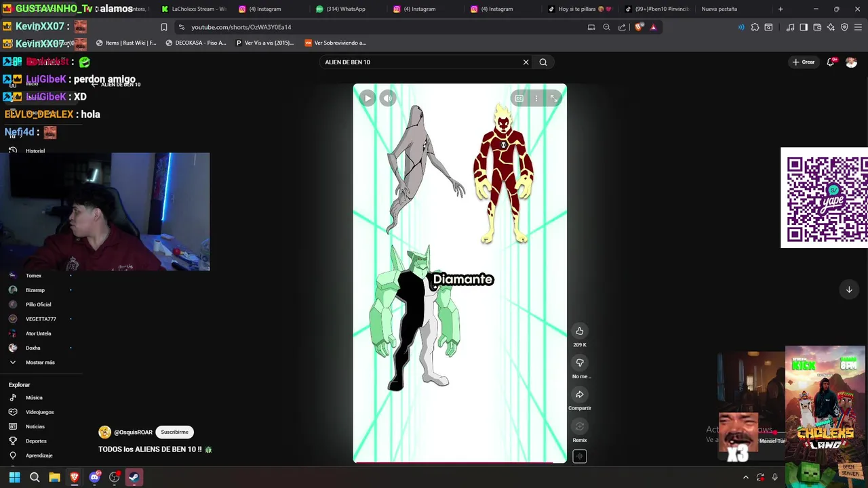Dislike the Short (No me gusta)
The width and height of the screenshot is (868, 488).
[x=580, y=363]
